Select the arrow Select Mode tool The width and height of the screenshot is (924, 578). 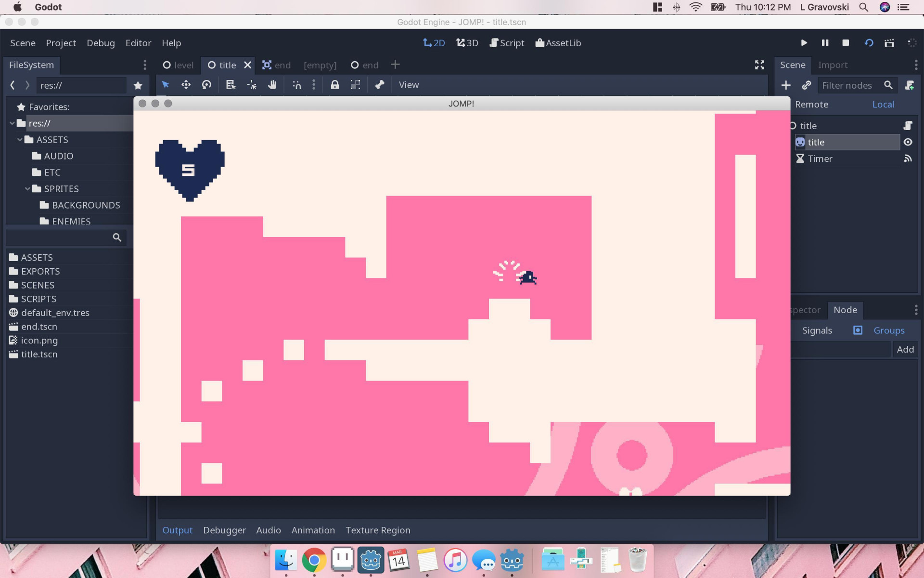coord(166,85)
